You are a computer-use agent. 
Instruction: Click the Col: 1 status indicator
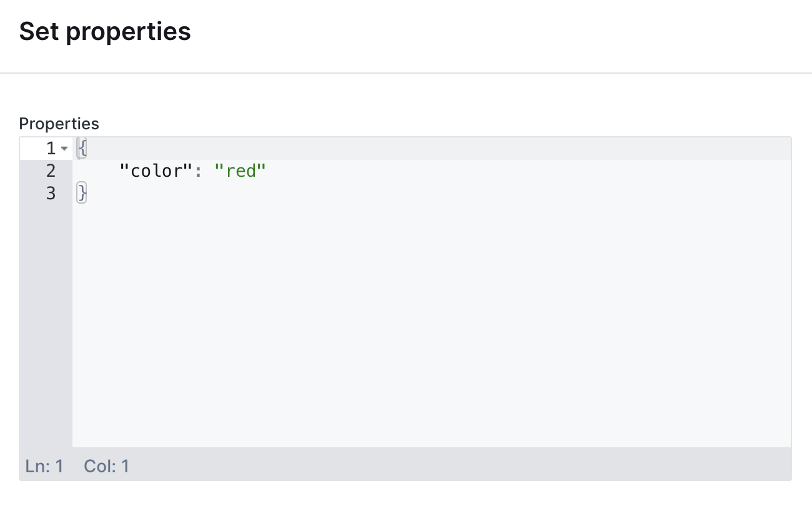point(106,466)
